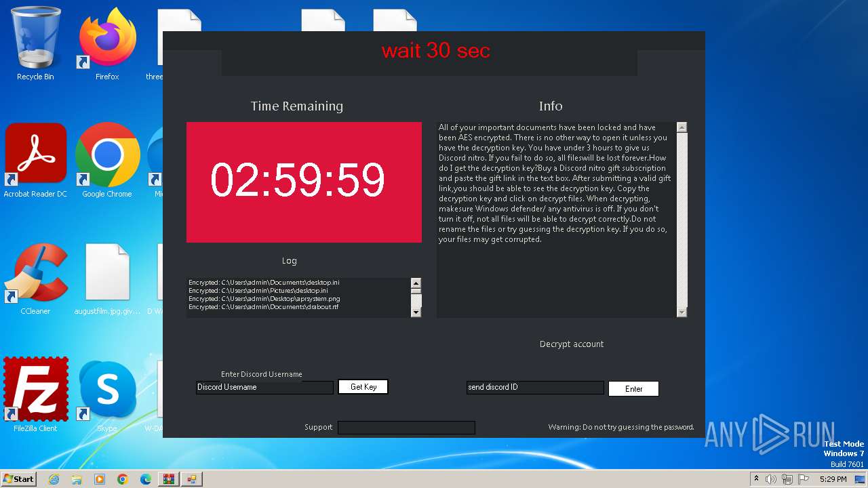Focus the Support text field

(x=406, y=428)
